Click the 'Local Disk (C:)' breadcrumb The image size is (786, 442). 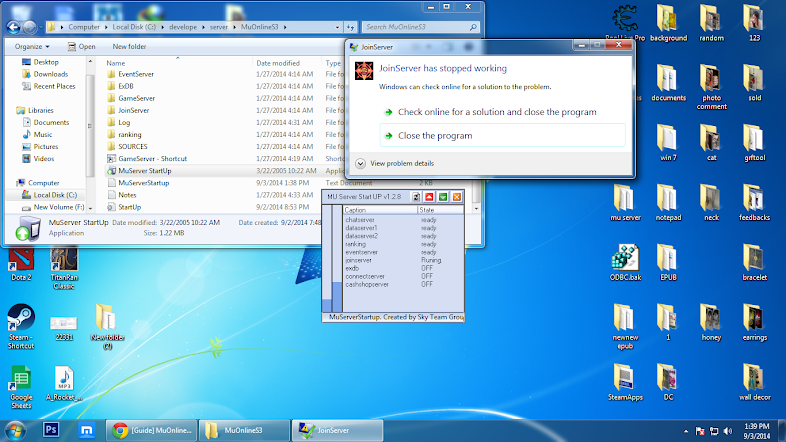coord(134,27)
